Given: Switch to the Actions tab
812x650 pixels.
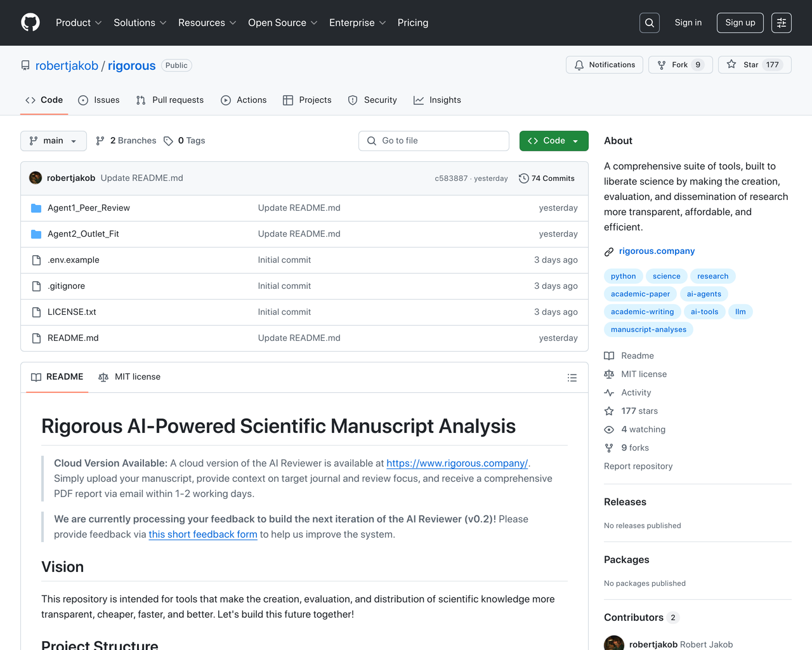Looking at the screenshot, I should [244, 100].
